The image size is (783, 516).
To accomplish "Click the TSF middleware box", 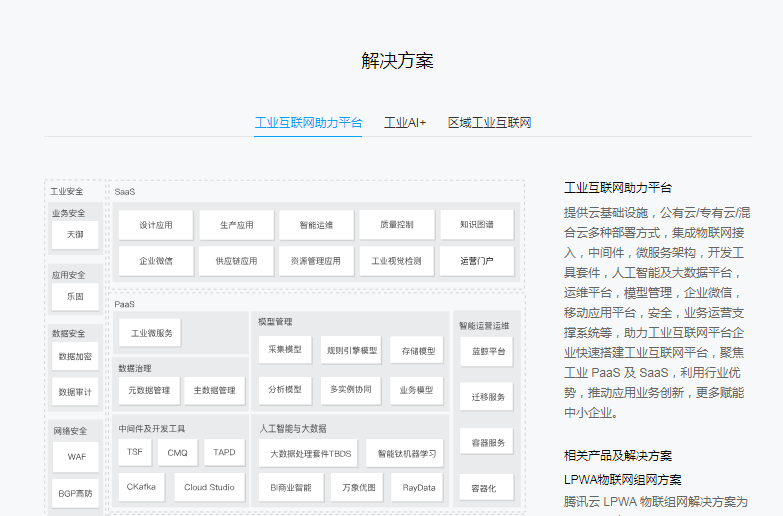I will coord(135,452).
